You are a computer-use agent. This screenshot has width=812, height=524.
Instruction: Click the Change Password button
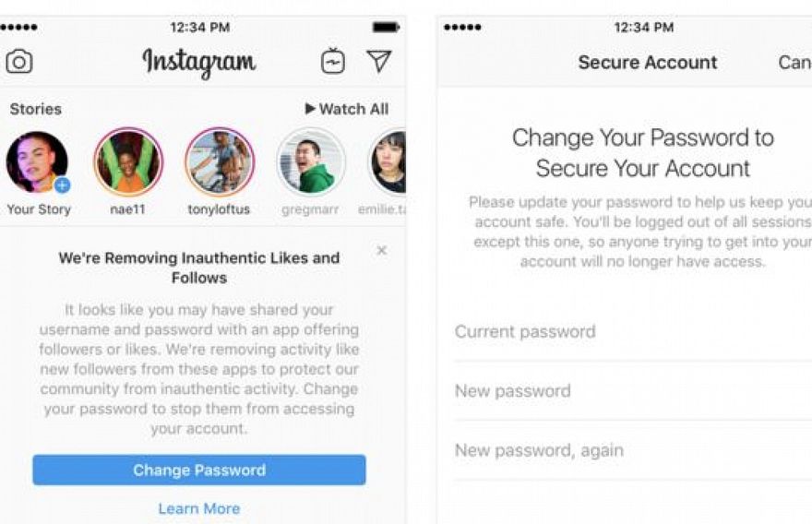point(199,470)
